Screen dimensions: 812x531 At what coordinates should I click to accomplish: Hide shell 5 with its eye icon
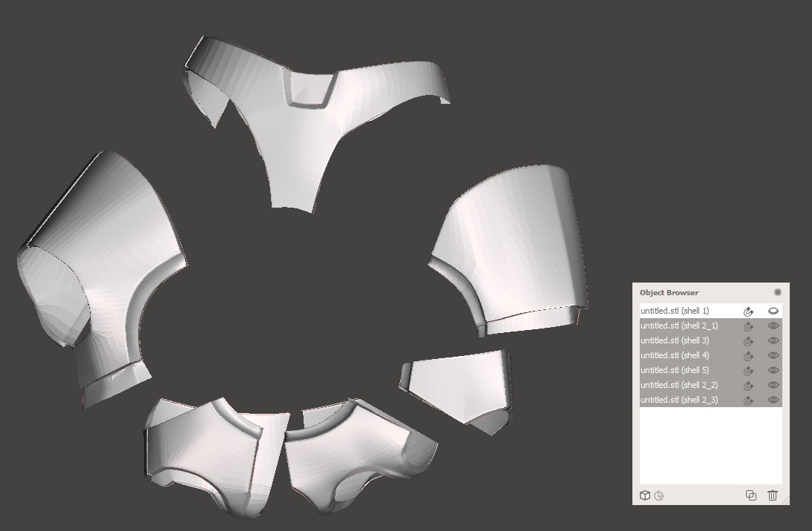[x=773, y=371]
